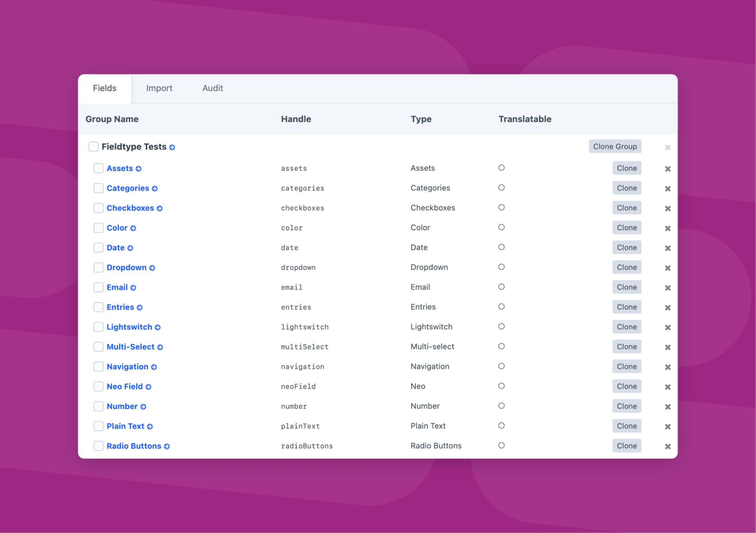
Task: Open the Multi-Select field link
Action: click(x=130, y=347)
